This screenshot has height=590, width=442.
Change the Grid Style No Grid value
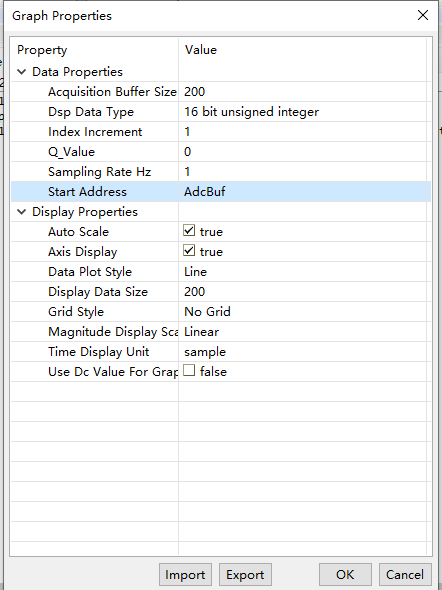click(x=305, y=312)
